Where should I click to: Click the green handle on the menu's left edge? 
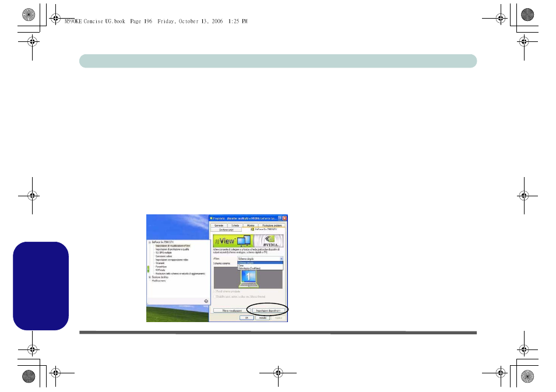click(148, 269)
